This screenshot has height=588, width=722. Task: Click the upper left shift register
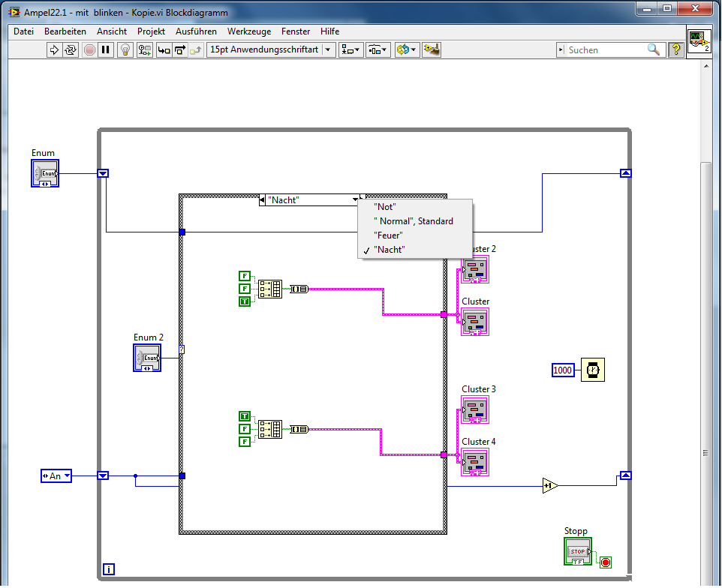pyautogui.click(x=103, y=173)
